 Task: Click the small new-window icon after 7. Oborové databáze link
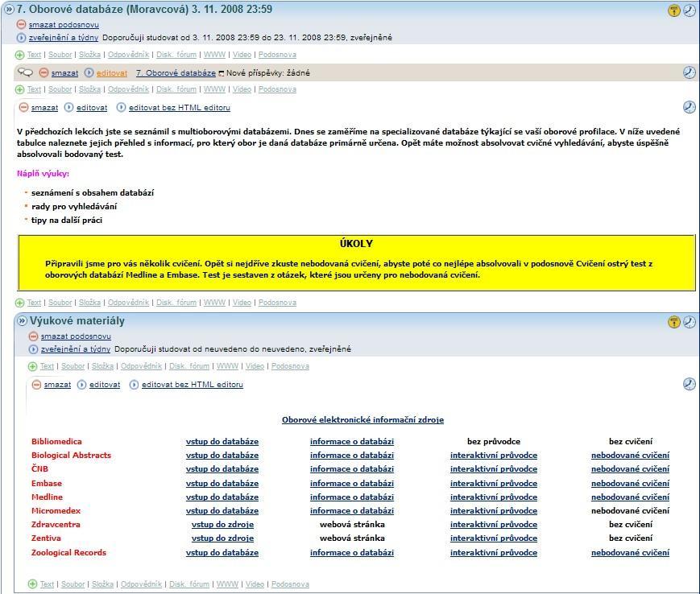pyautogui.click(x=221, y=73)
